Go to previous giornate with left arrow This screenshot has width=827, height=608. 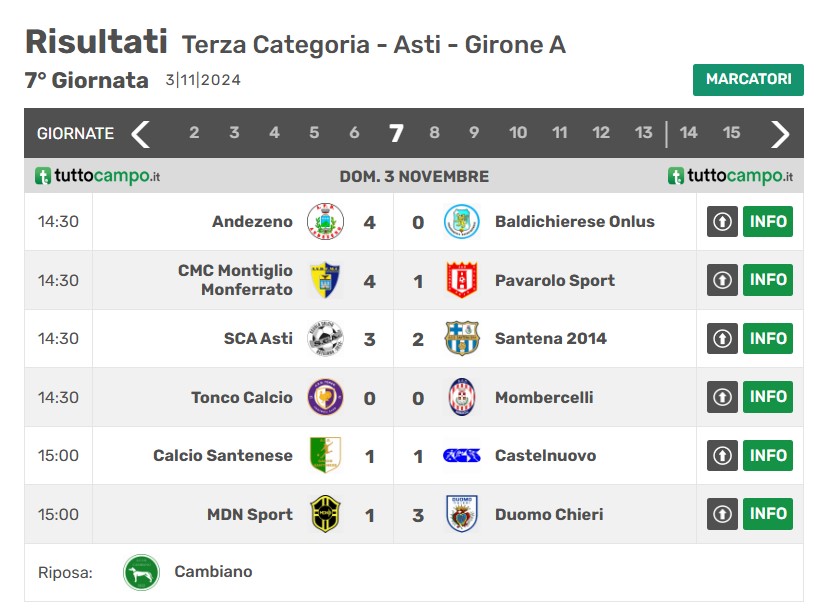141,134
